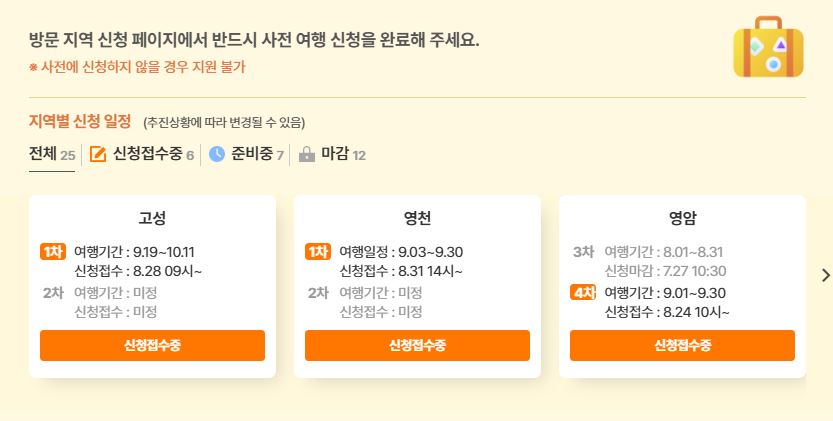Open the 영암 card title
The width and height of the screenshot is (833, 421).
point(682,218)
